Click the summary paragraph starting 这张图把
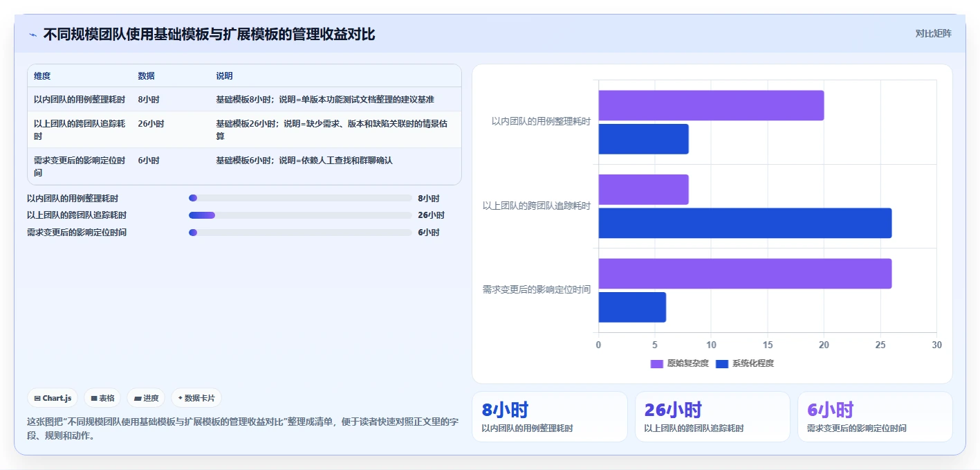 coord(243,428)
